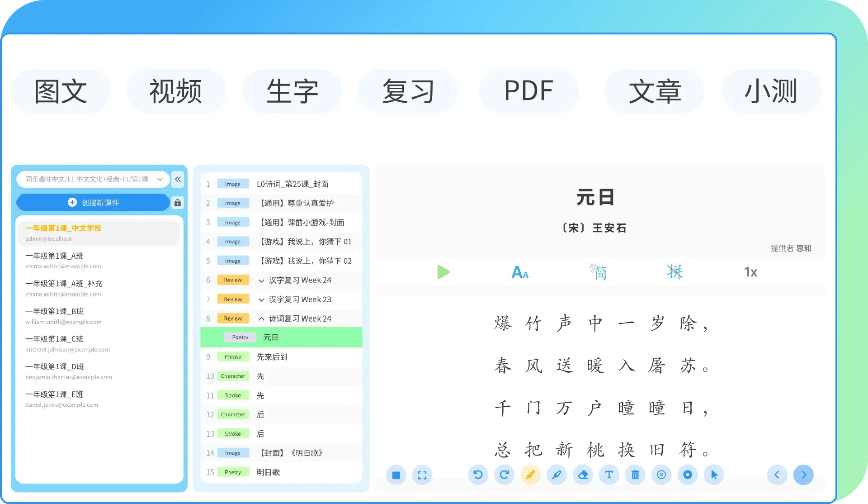Screen dimensions: 868x504
Task: Select the eraser tool
Action: [x=583, y=475]
